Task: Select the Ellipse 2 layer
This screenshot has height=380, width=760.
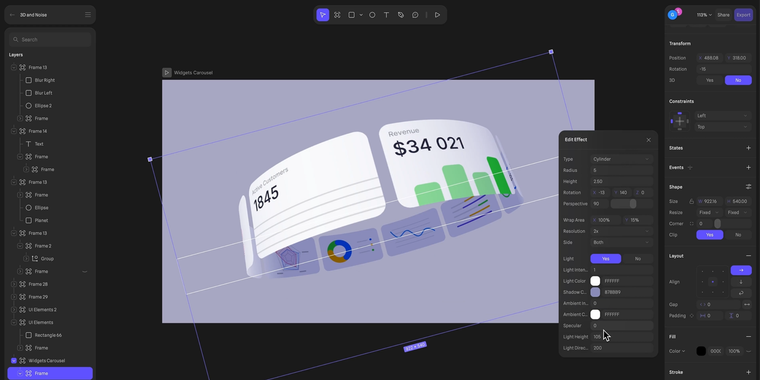Action: [x=43, y=106]
